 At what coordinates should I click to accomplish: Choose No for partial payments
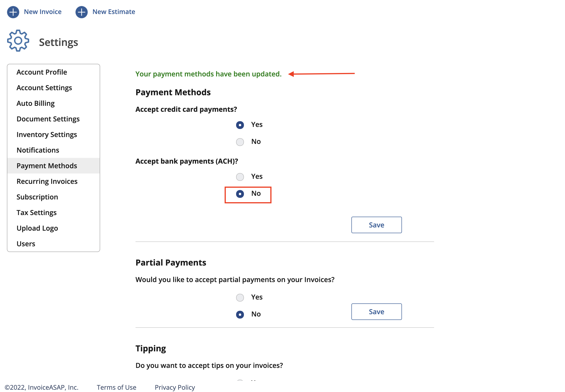[240, 314]
